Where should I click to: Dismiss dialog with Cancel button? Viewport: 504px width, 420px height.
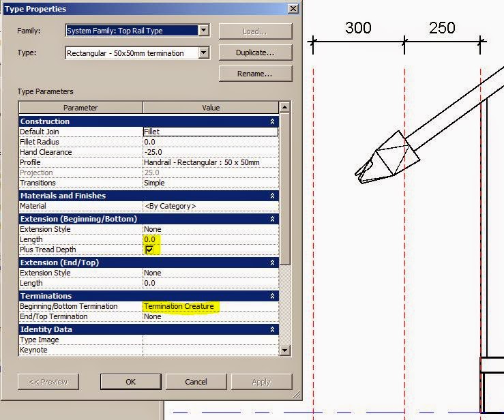point(196,381)
